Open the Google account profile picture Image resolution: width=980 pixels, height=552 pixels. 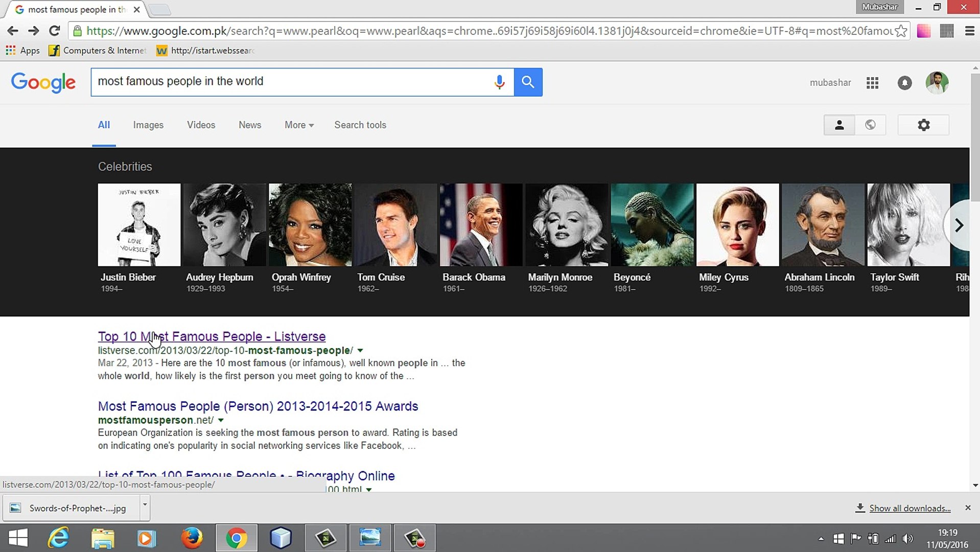coord(937,82)
